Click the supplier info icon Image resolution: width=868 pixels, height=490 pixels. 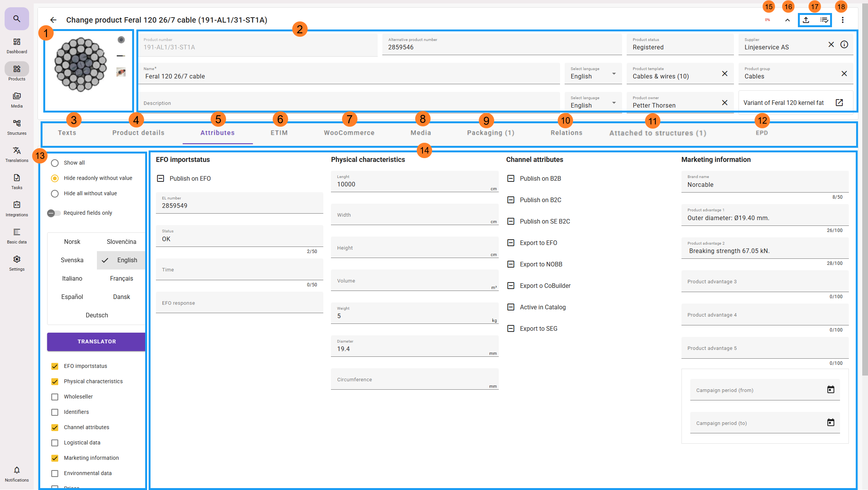tap(844, 44)
